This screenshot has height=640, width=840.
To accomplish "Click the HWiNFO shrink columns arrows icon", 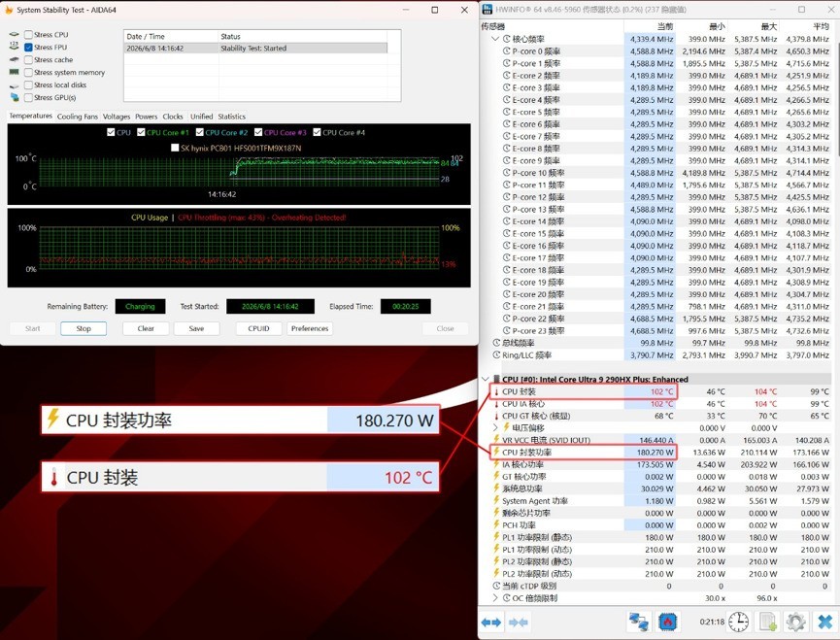I will tap(518, 622).
